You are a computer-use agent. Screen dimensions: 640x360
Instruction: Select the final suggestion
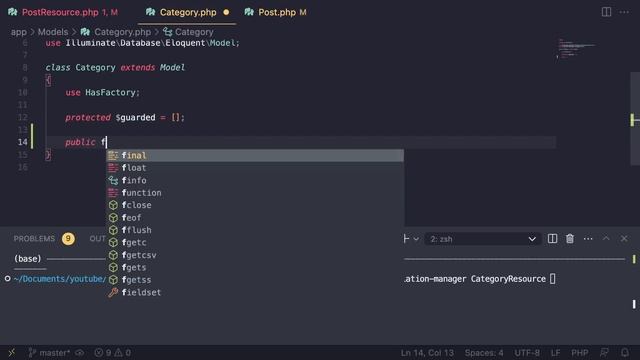[x=255, y=156]
